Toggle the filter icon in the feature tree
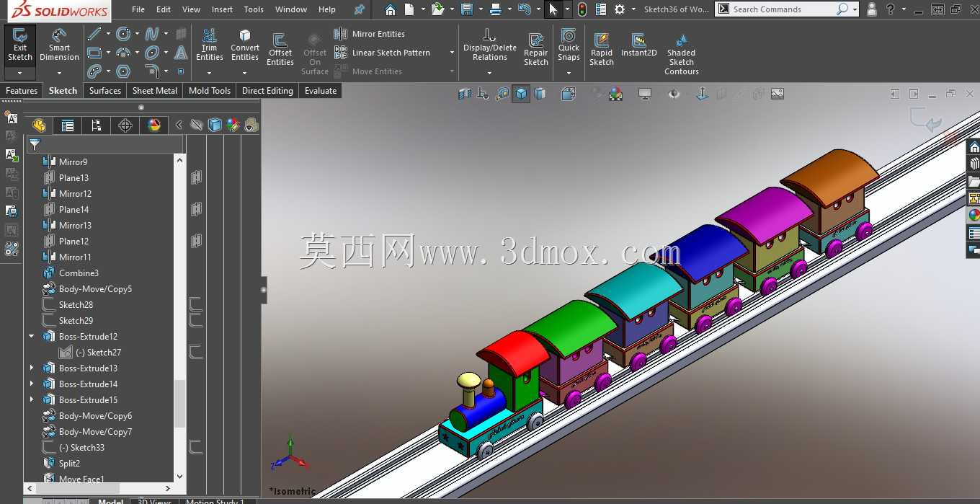980x504 pixels. point(35,145)
